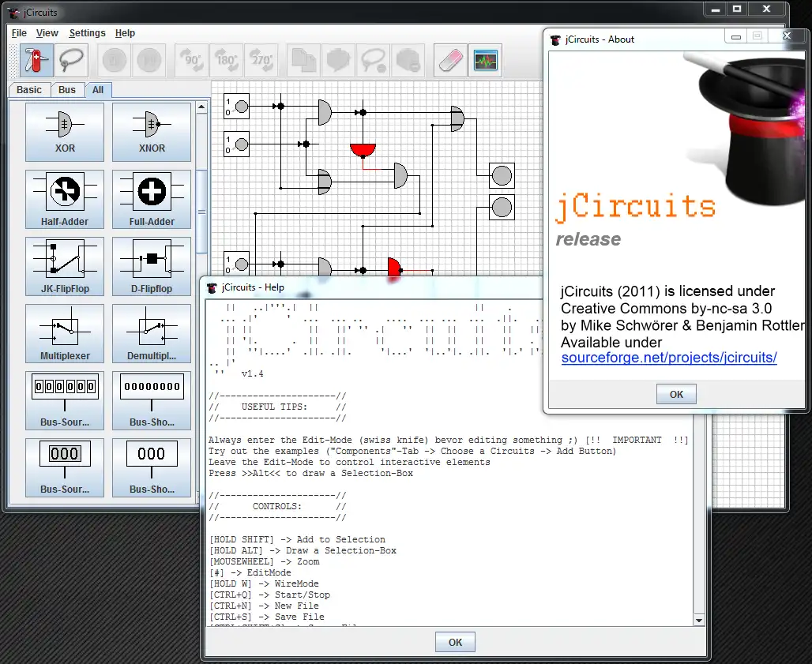Choose the Full-Adder component
Screen dimensions: 812x664
coord(152,199)
